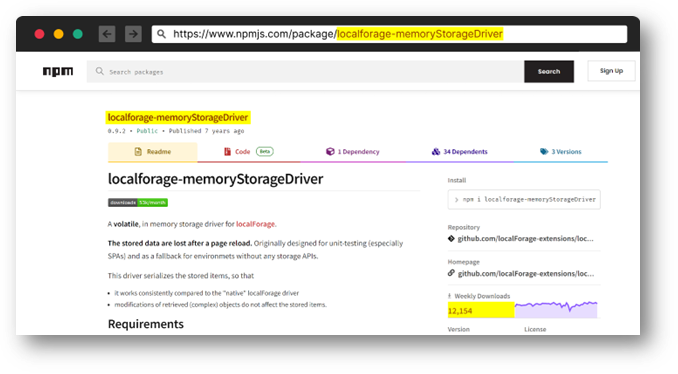
Task: Open the red localForage link
Action: (255, 224)
